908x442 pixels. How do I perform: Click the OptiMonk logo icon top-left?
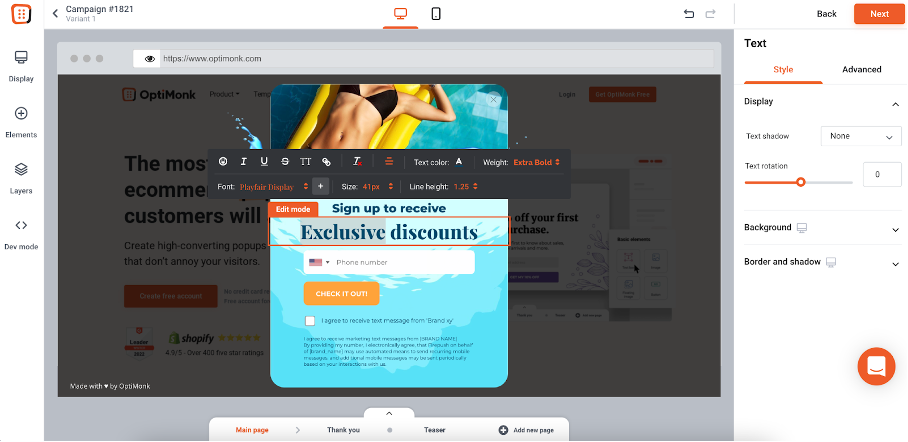point(21,14)
